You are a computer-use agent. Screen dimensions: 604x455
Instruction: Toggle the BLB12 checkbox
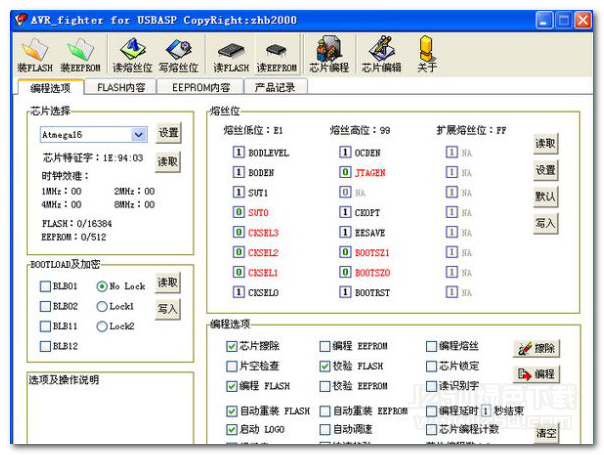pyautogui.click(x=45, y=346)
